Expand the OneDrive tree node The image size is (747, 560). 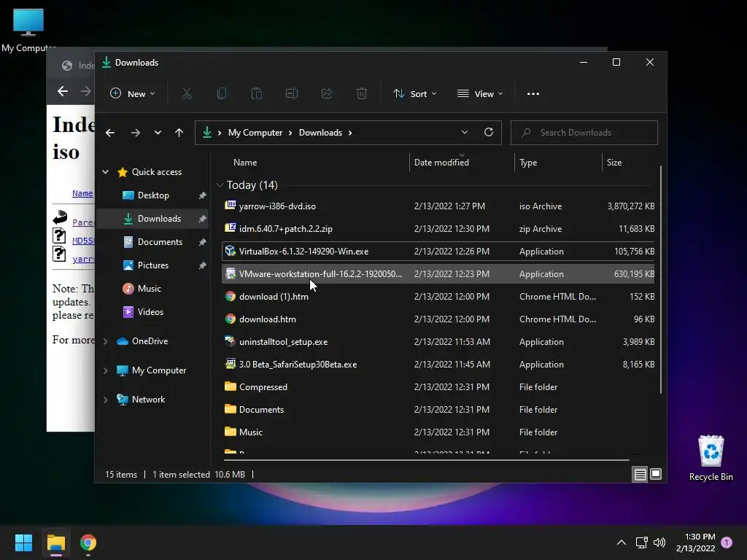coord(105,341)
